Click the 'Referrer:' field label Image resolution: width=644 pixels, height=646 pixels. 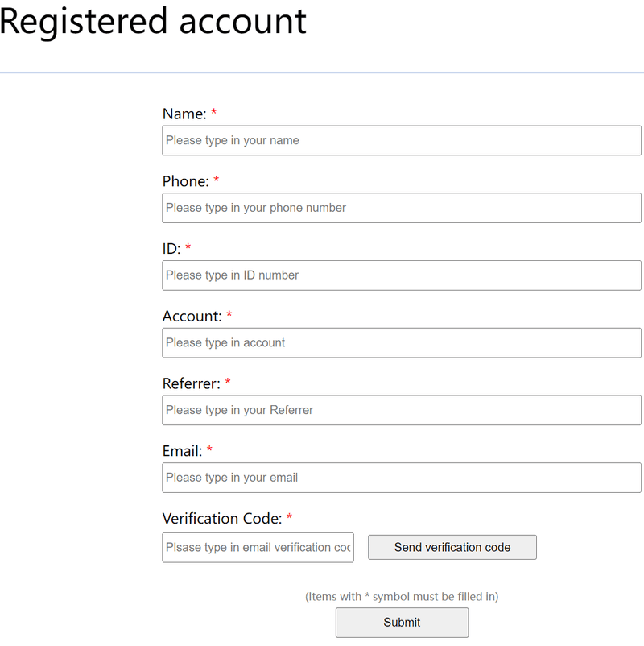point(191,384)
